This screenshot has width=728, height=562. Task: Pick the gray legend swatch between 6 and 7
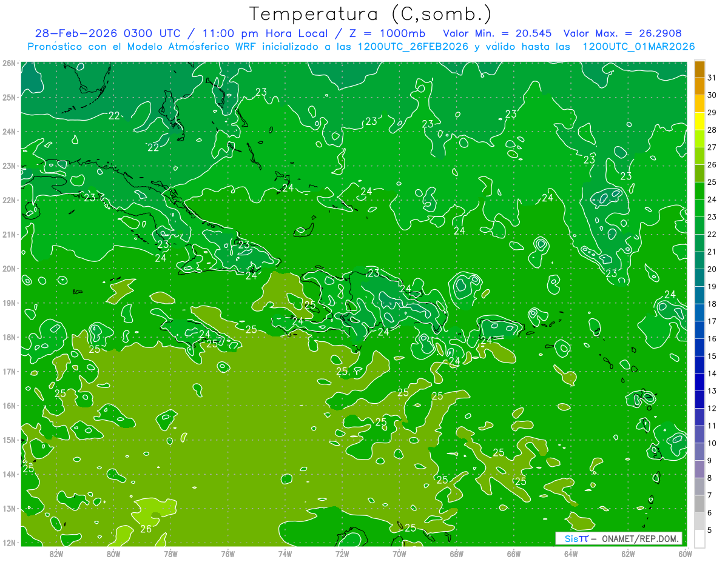tap(699, 504)
